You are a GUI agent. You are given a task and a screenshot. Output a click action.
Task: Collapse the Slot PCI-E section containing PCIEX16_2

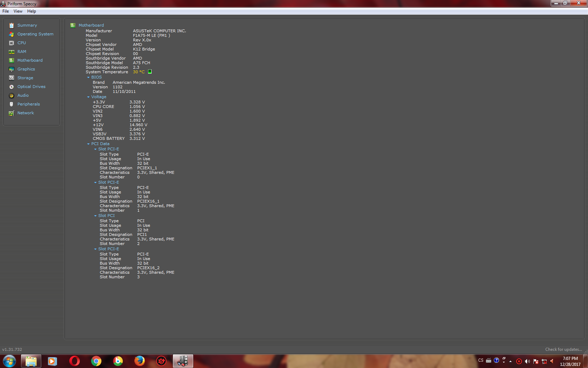[96, 249]
